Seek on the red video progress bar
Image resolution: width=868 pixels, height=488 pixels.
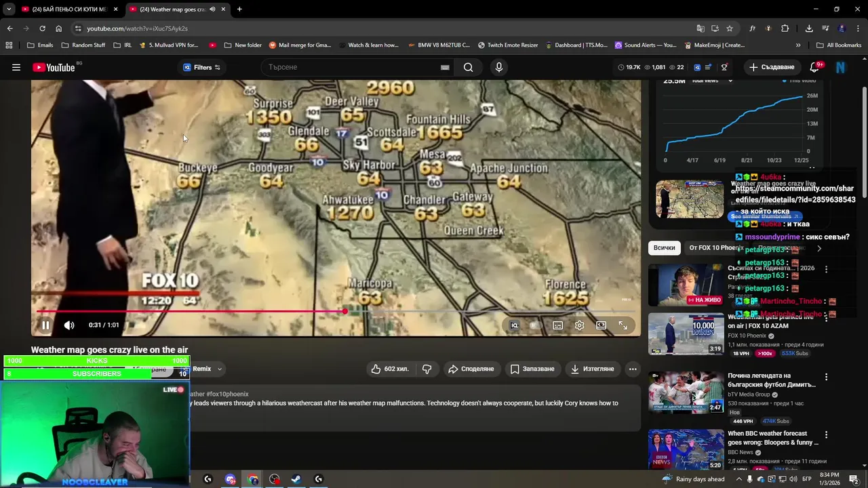click(336, 312)
